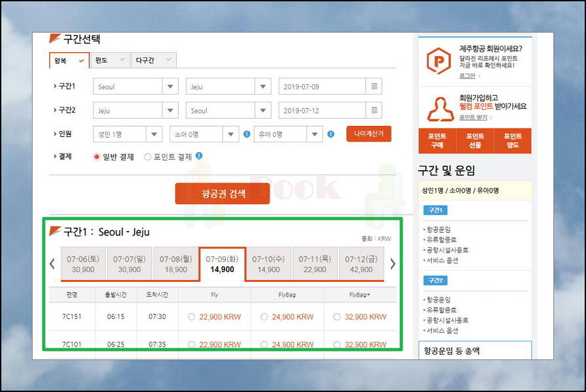Image resolution: width=586 pixels, height=392 pixels.
Task: Select FlyBag+ fare 32,900 KRW for flight 7C101
Action: pyautogui.click(x=337, y=344)
